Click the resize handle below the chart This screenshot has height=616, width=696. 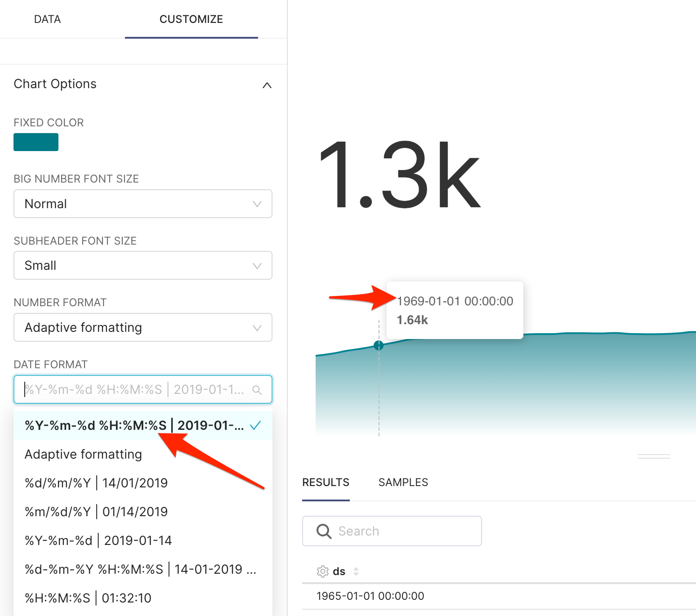[654, 455]
